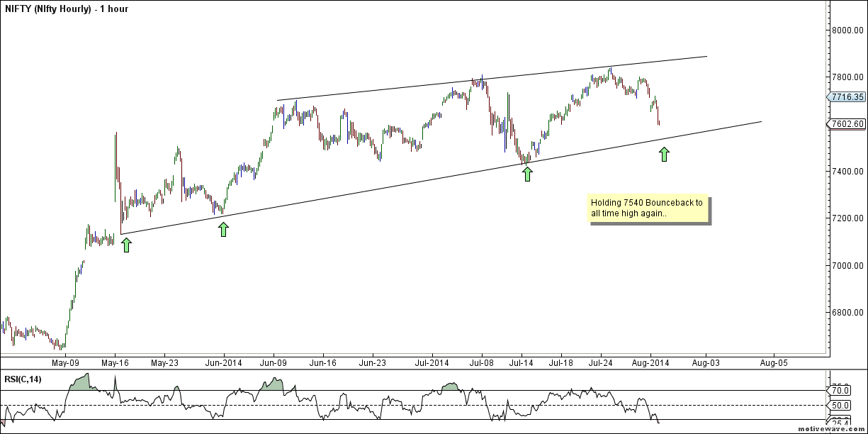Open the 'Holding 7540 Bounceback' yellow note
Image resolution: width=868 pixels, height=434 pixels.
click(647, 208)
